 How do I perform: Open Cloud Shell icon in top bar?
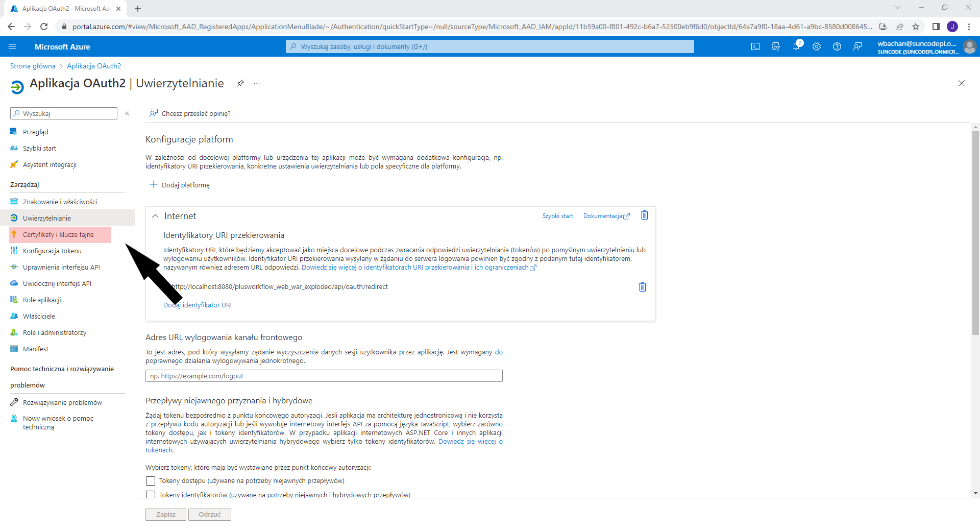[x=755, y=46]
